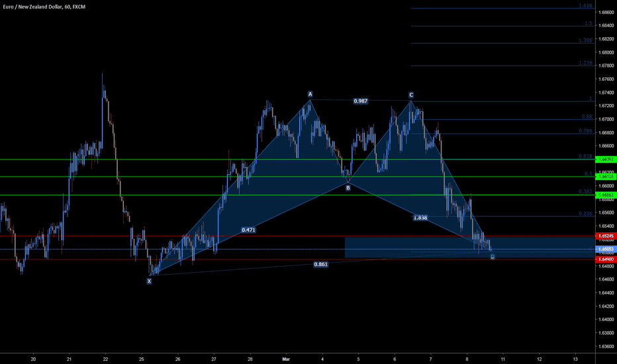Image resolution: width=617 pixels, height=364 pixels.
Task: Select the 1.5 Fibonacci level label
Action: click(x=589, y=23)
